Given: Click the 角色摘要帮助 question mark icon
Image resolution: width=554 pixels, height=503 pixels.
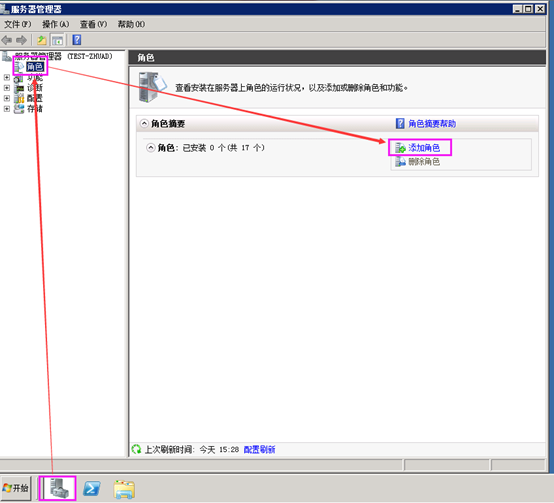Looking at the screenshot, I should 400,124.
